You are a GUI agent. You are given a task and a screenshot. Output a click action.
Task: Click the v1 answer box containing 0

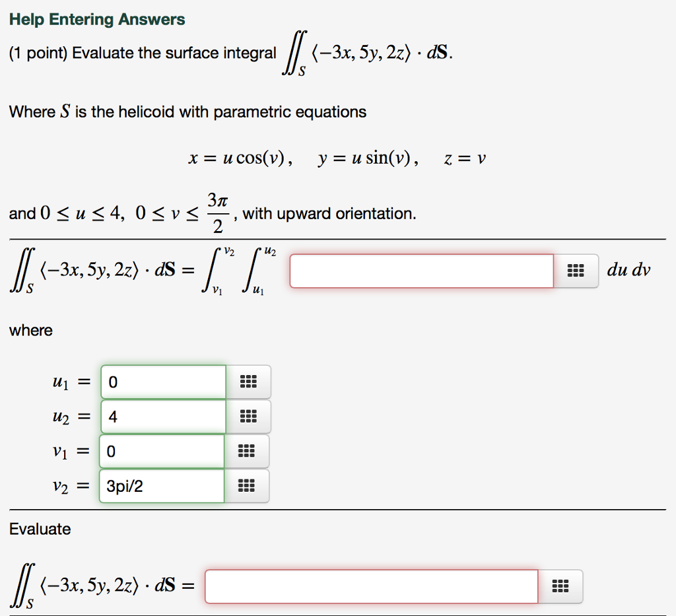pyautogui.click(x=162, y=451)
